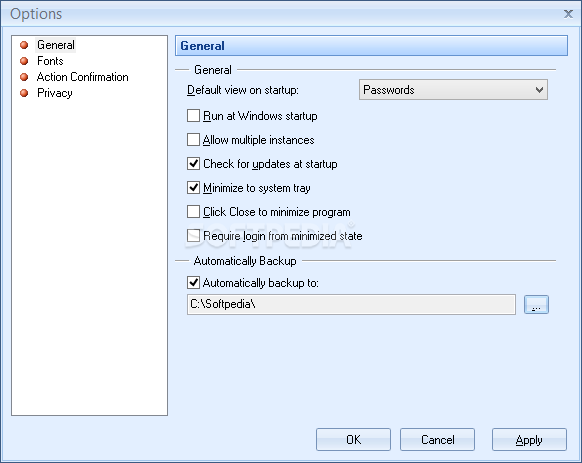Click the orange bullet icon beside Privacy

pos(24,93)
